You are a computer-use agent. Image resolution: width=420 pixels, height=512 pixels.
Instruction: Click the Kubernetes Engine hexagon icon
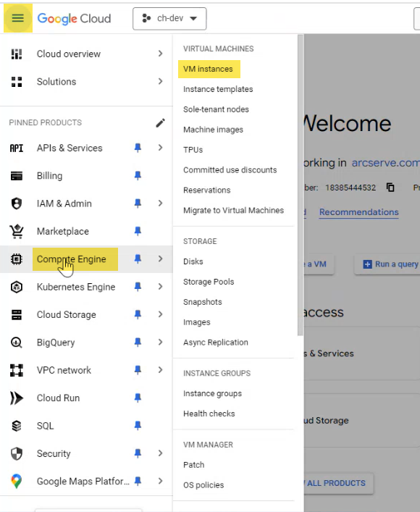tap(17, 287)
